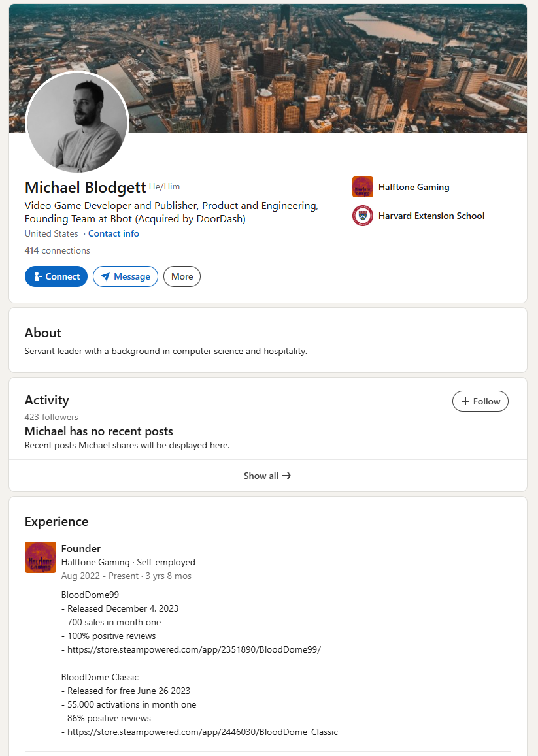Enlarge Michael Blodgett's profile photo

(x=76, y=123)
